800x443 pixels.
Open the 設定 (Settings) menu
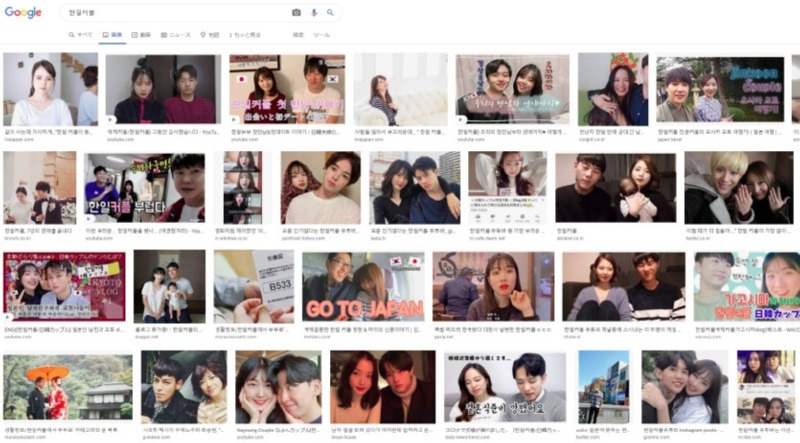point(298,35)
